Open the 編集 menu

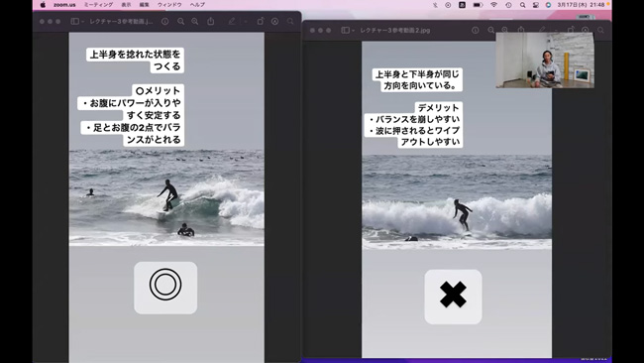pyautogui.click(x=145, y=5)
